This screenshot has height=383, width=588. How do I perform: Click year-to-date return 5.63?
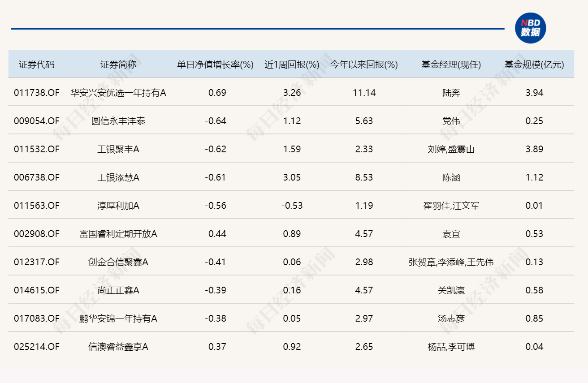364,121
